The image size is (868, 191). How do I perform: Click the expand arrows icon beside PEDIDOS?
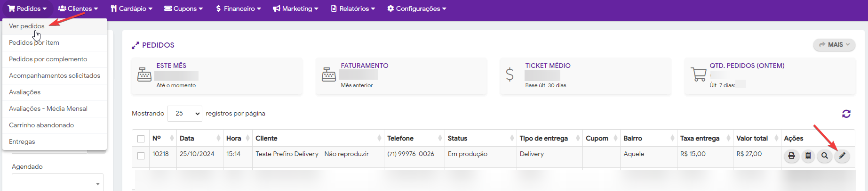(135, 45)
